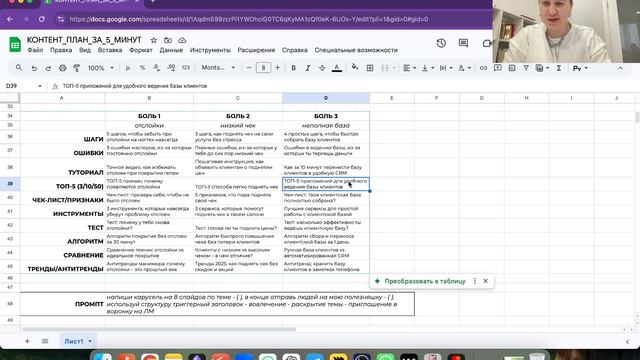
Task: Click the font size field
Action: pyautogui.click(x=263, y=68)
